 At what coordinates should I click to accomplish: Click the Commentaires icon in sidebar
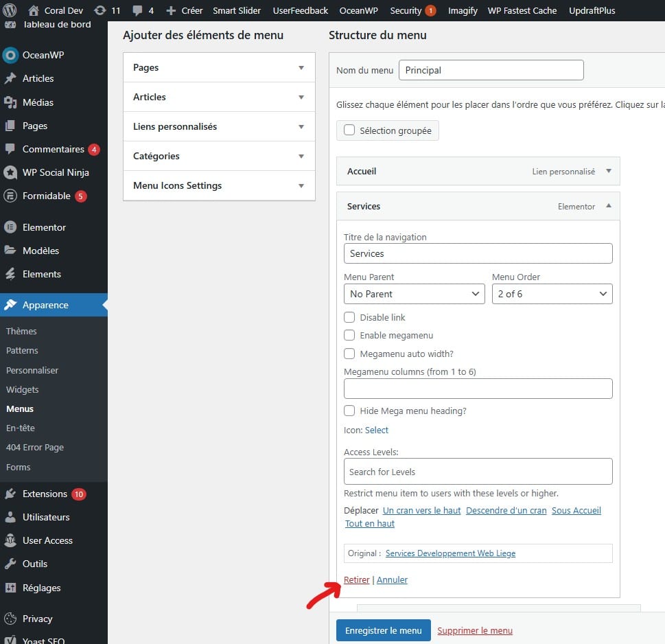pyautogui.click(x=10, y=149)
